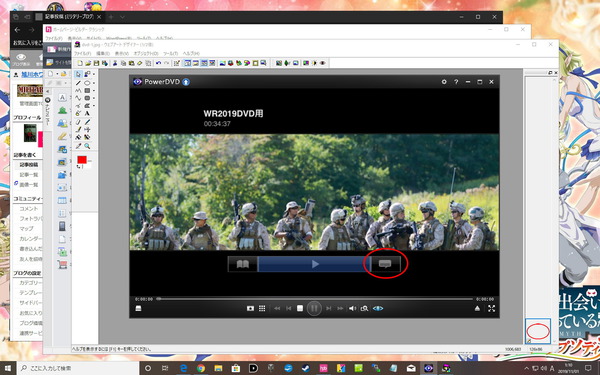Click the Windows taskbar search box
This screenshot has width=600, height=375.
pyautogui.click(x=78, y=368)
